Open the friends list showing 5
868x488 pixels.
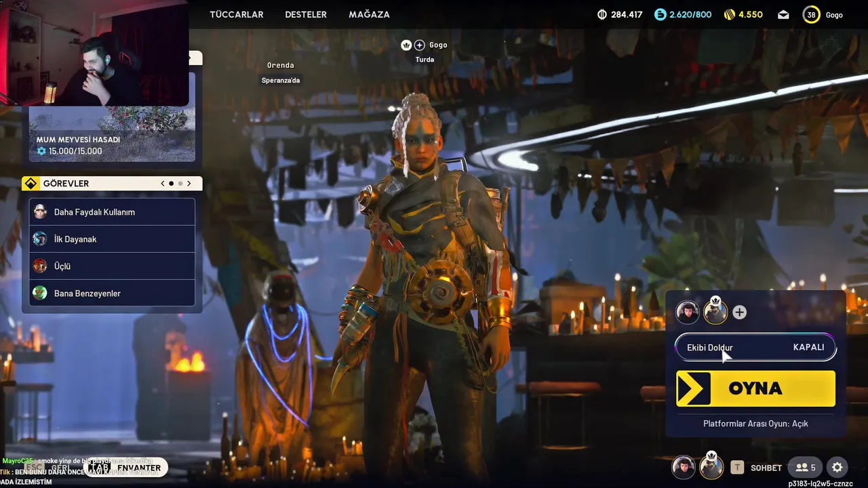pyautogui.click(x=806, y=467)
